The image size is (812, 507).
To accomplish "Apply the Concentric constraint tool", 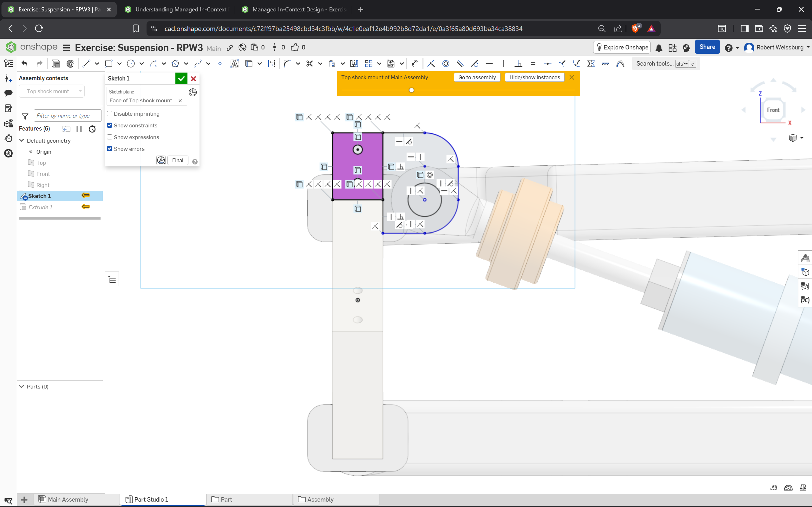I will [x=446, y=63].
